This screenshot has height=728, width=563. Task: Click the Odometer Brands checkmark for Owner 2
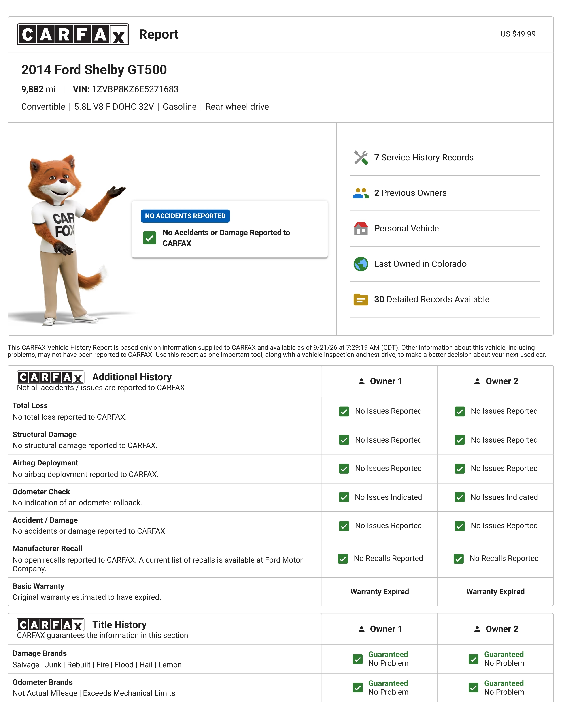coord(473,688)
